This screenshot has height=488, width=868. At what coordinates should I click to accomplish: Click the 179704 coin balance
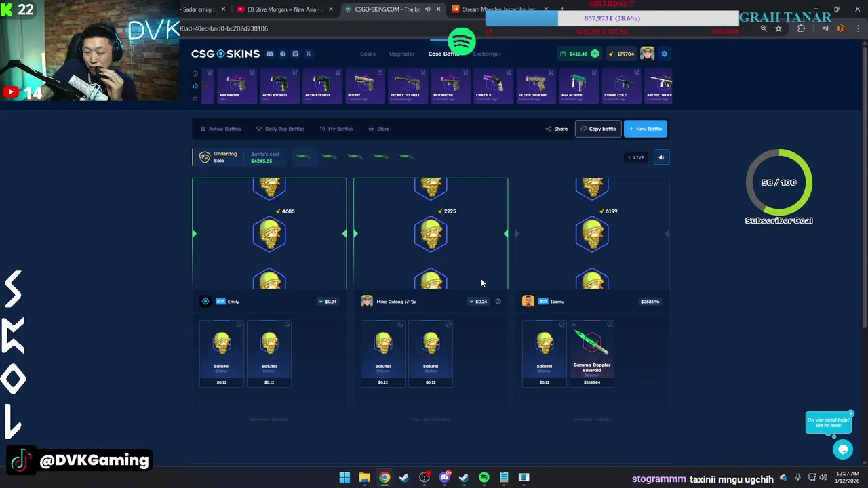(621, 54)
